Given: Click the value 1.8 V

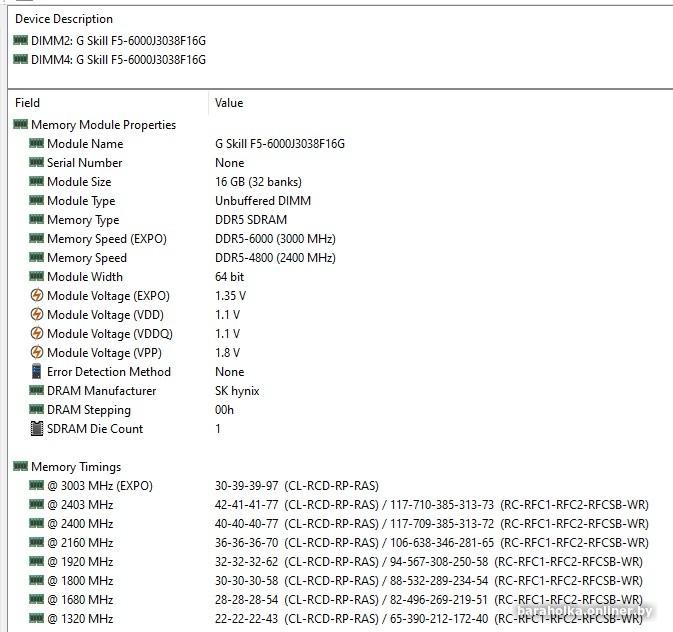Looking at the screenshot, I should coord(227,353).
